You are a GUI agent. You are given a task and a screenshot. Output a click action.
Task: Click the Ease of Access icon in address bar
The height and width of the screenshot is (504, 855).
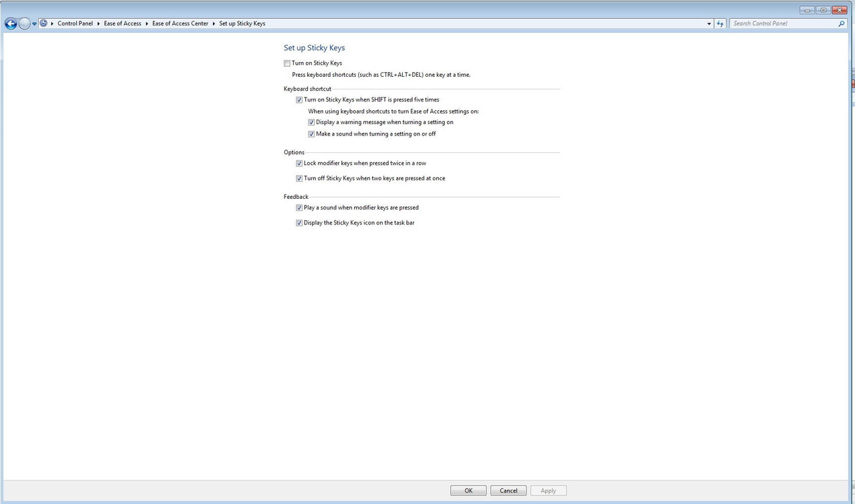pyautogui.click(x=43, y=23)
